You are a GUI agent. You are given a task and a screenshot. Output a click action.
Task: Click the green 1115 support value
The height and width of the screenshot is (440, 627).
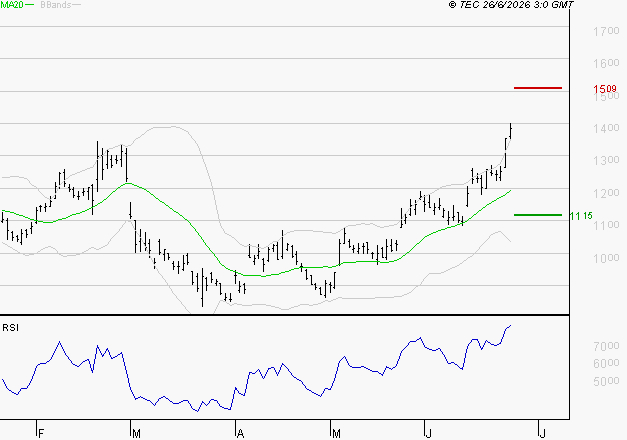pos(581,216)
